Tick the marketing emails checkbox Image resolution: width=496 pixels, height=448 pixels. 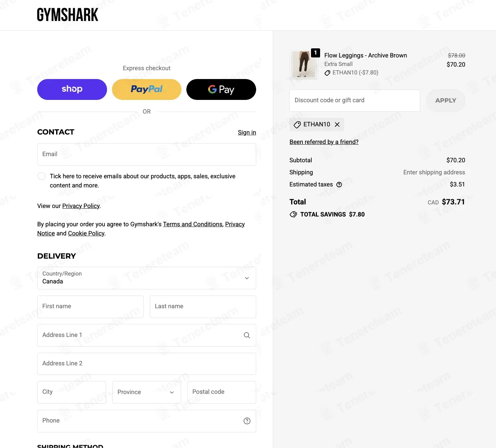click(x=41, y=176)
